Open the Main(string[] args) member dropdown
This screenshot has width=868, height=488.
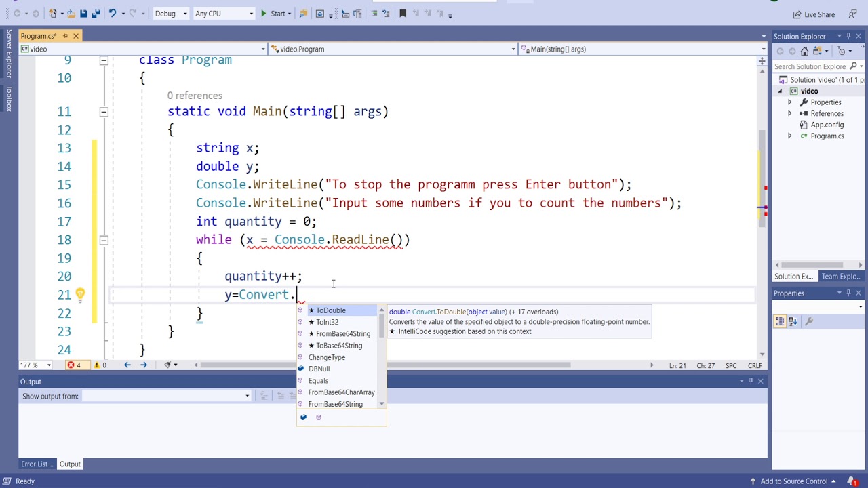(643, 49)
